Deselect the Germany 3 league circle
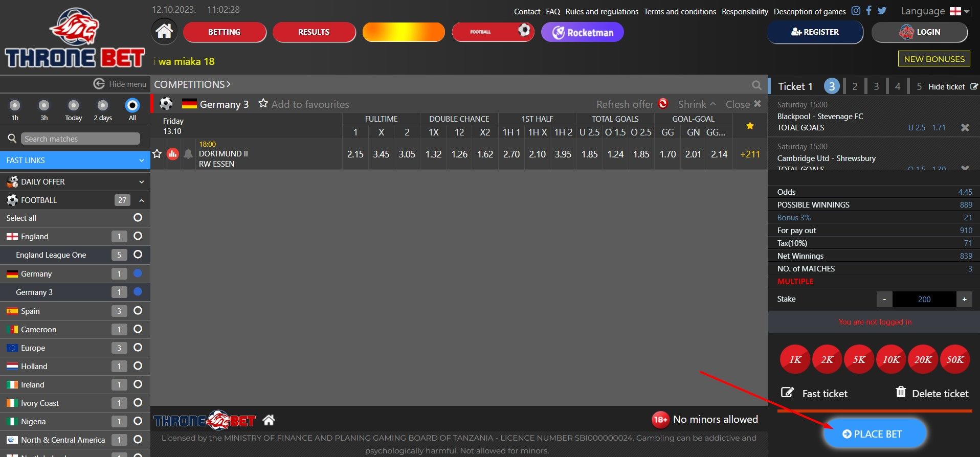The image size is (980, 457). (138, 292)
